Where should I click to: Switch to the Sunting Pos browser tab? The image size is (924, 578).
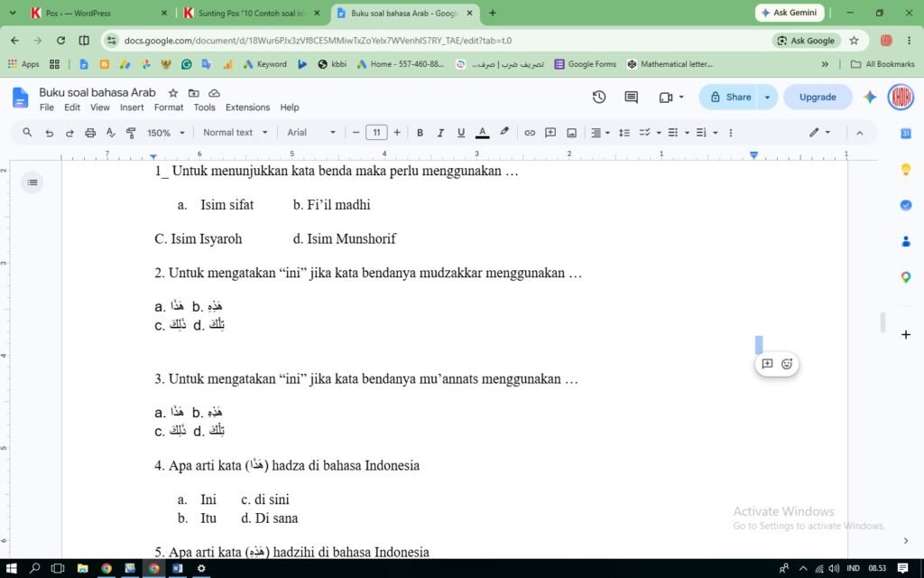pos(252,13)
